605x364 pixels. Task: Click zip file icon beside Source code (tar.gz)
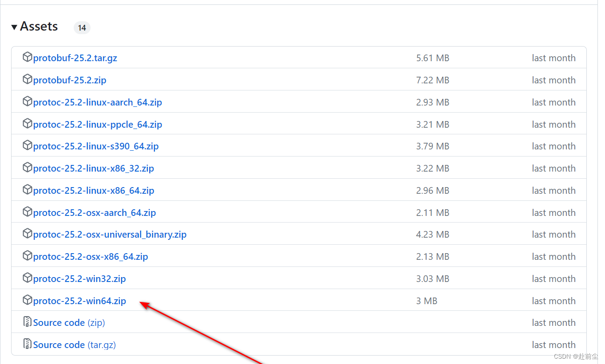[x=28, y=344]
